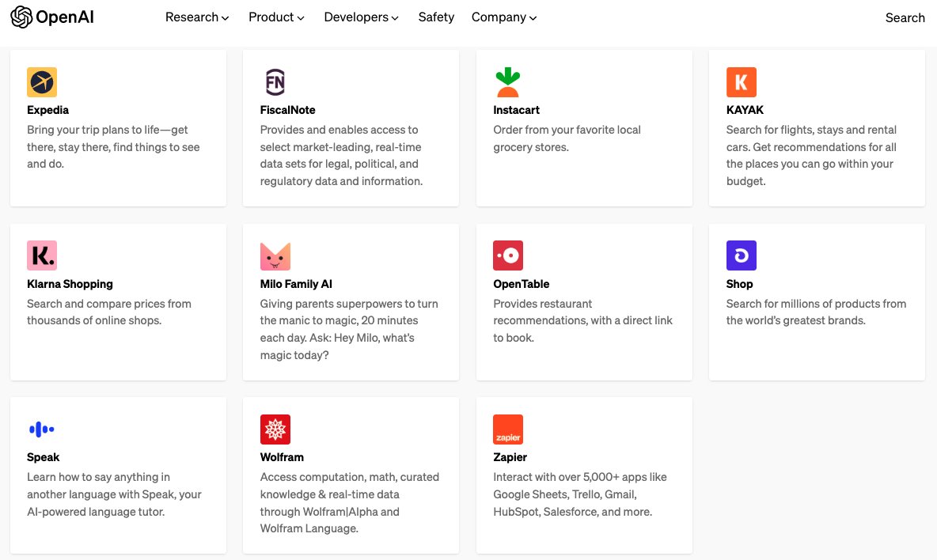This screenshot has height=560, width=937.
Task: Open the Developers dropdown
Action: click(361, 17)
